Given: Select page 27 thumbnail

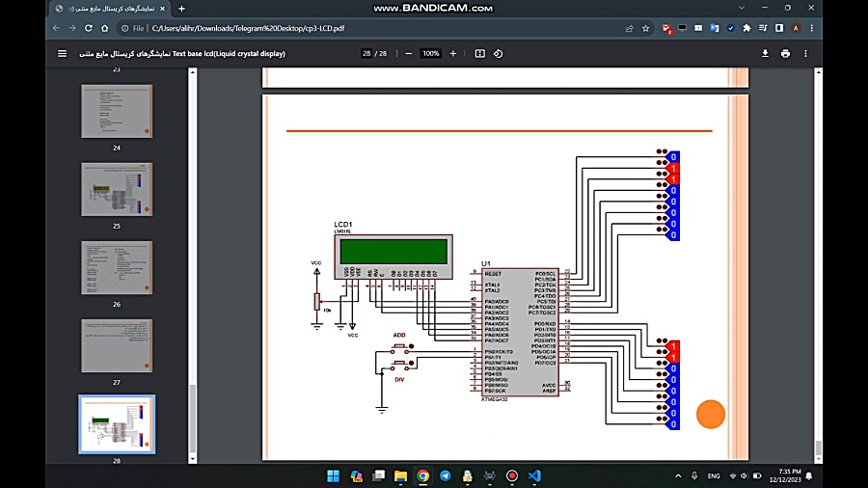Looking at the screenshot, I should (x=117, y=345).
